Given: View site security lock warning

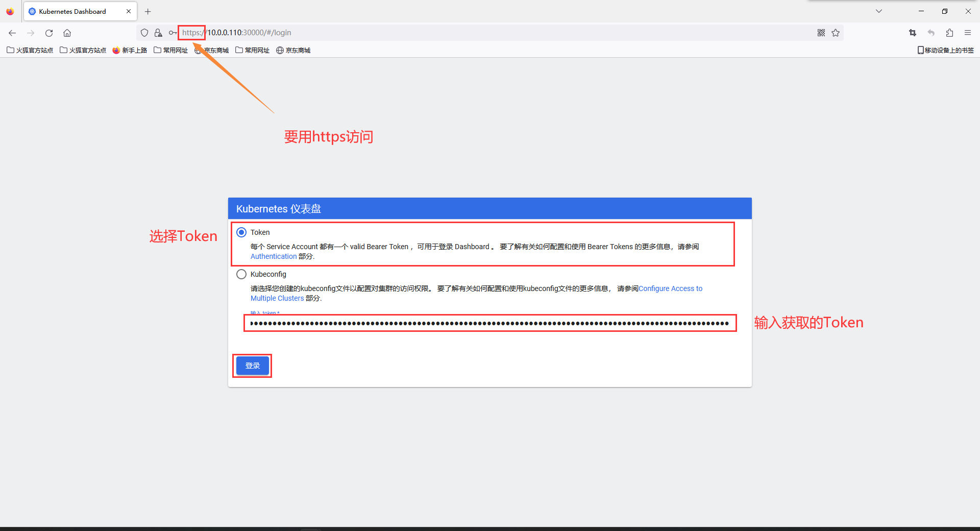Looking at the screenshot, I should [158, 33].
